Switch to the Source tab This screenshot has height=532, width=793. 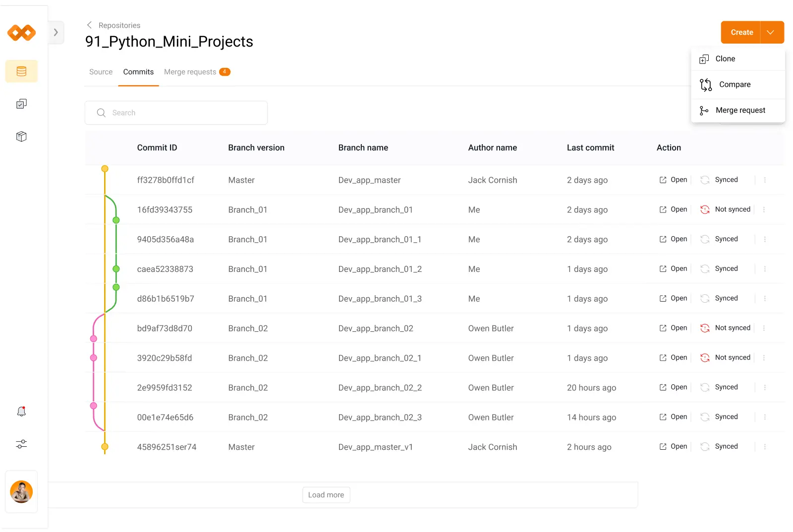(x=101, y=72)
